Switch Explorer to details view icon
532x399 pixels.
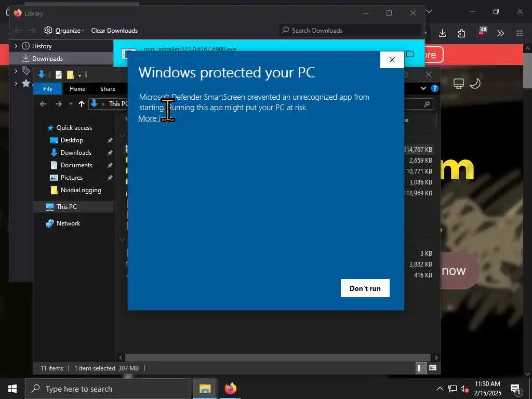419,368
